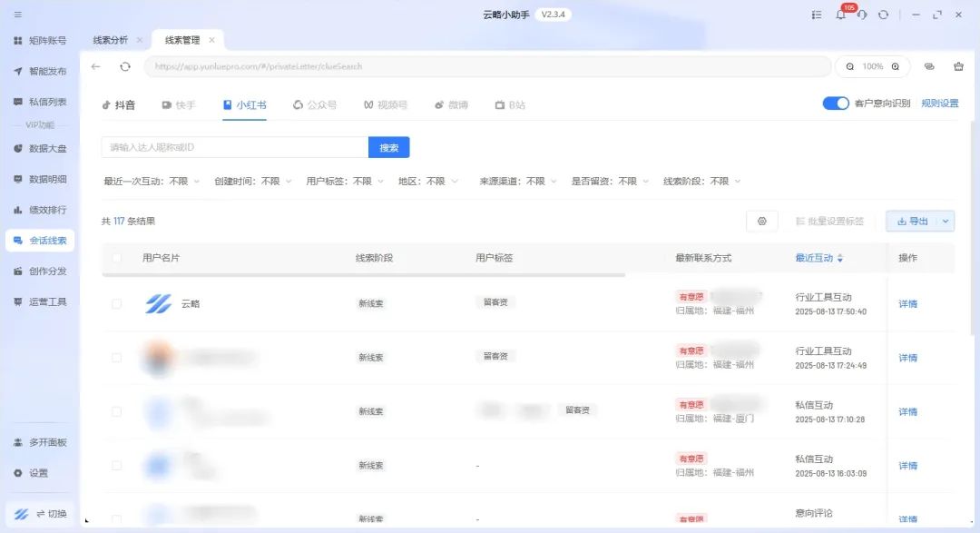Image resolution: width=980 pixels, height=533 pixels.
Task: Open 智能发布 in the sidebar
Action: click(x=40, y=72)
